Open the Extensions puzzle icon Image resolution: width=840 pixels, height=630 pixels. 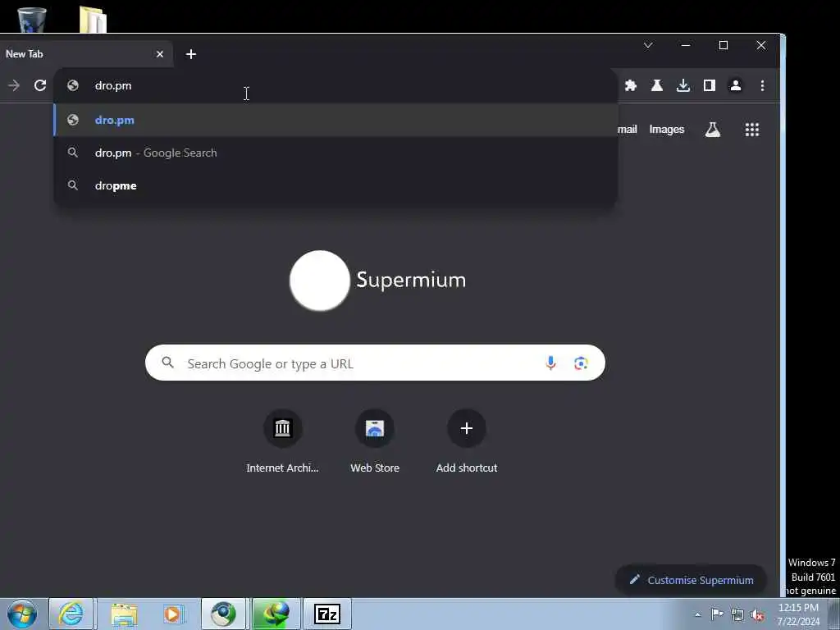pos(631,85)
